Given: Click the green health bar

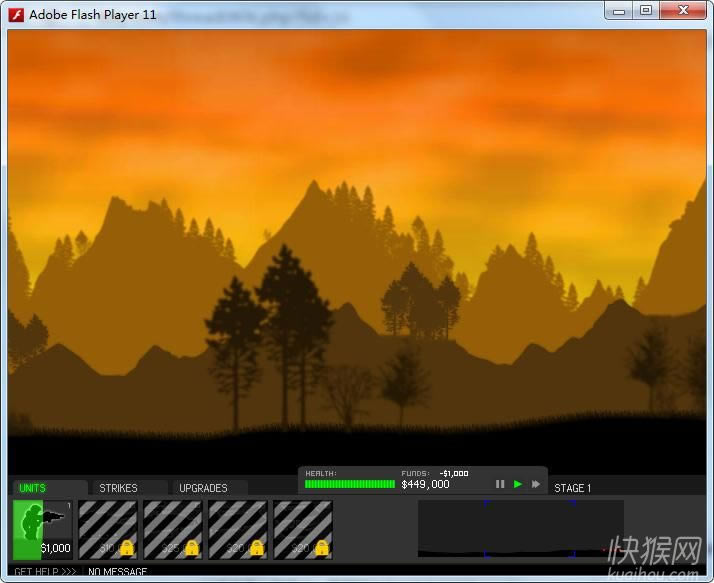Looking at the screenshot, I should (349, 484).
